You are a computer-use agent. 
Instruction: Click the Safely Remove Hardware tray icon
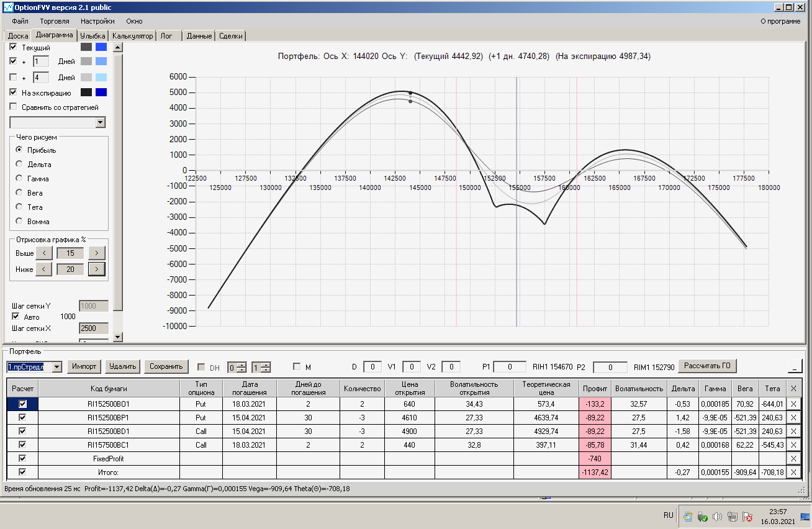coord(703,516)
